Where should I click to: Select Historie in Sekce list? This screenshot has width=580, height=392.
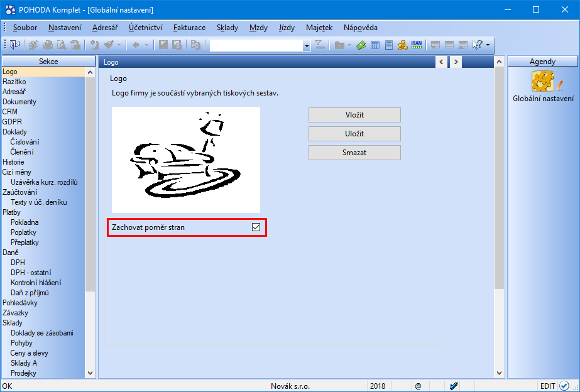tap(13, 162)
